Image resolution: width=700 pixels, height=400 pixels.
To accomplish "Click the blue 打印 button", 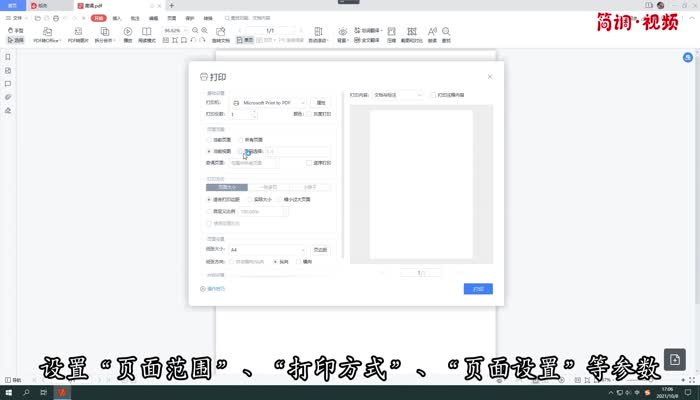I will (478, 289).
